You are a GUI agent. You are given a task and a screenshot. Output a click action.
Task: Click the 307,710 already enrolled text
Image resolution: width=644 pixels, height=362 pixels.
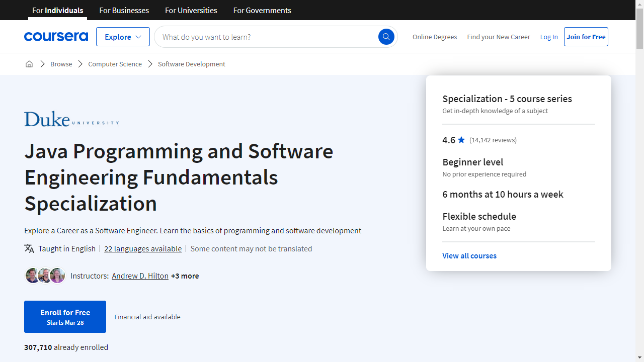pos(66,347)
